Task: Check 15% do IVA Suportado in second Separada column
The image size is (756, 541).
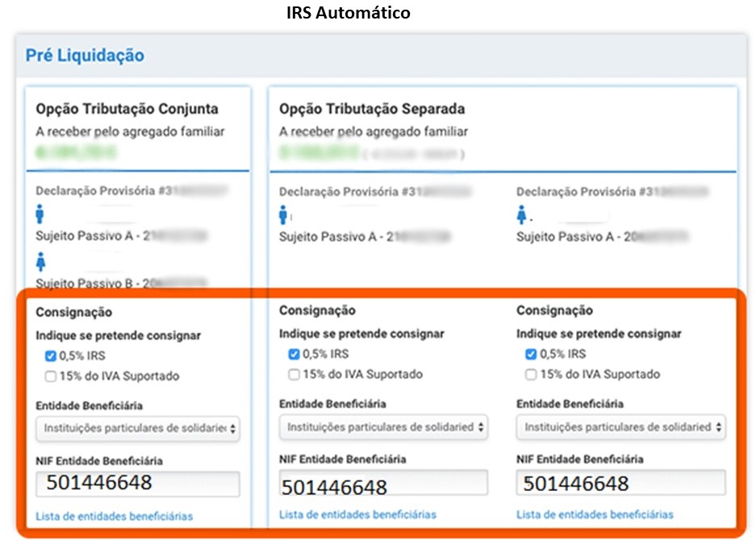Action: (x=531, y=374)
